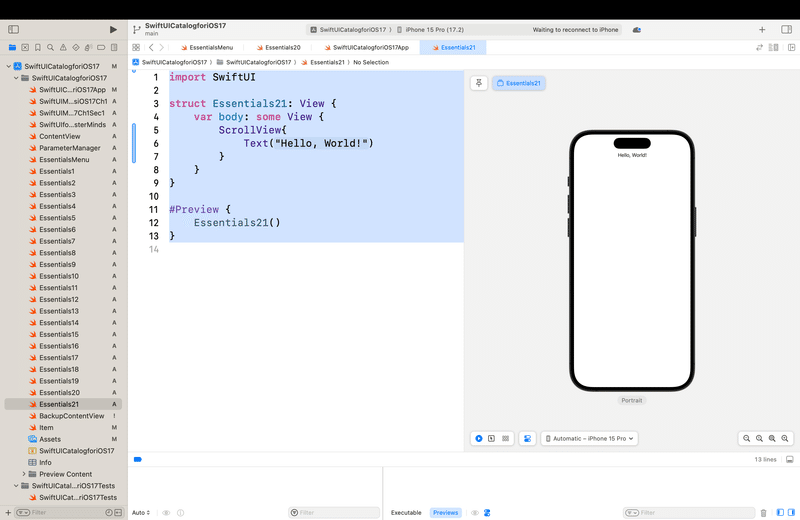The height and width of the screenshot is (520, 800).
Task: Zoom out the preview canvas
Action: (x=746, y=438)
